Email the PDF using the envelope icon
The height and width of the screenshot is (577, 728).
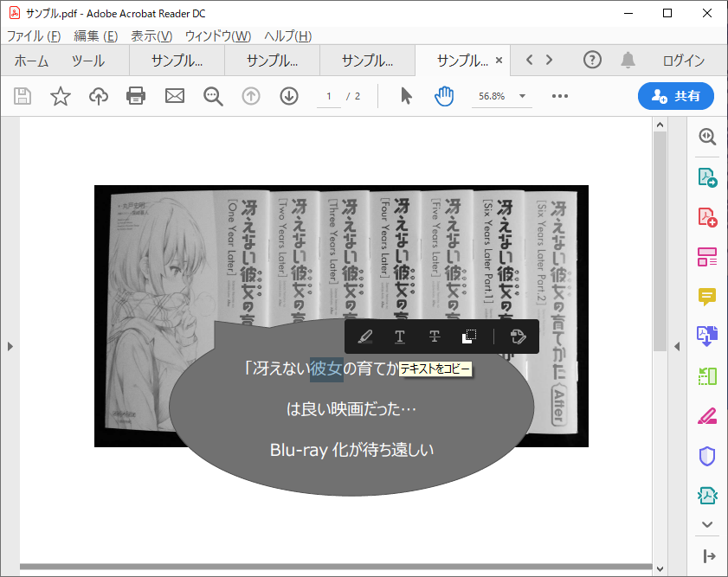[174, 96]
